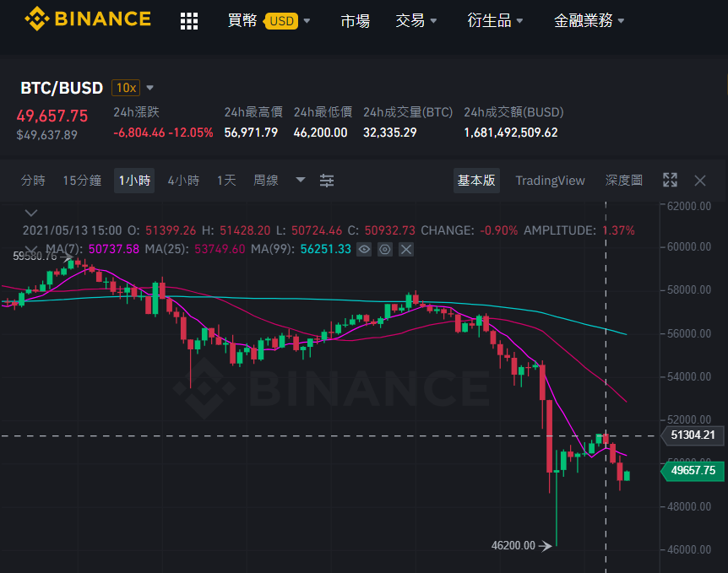Click the 51304.21 crosshair price label
The image size is (728, 573).
693,435
